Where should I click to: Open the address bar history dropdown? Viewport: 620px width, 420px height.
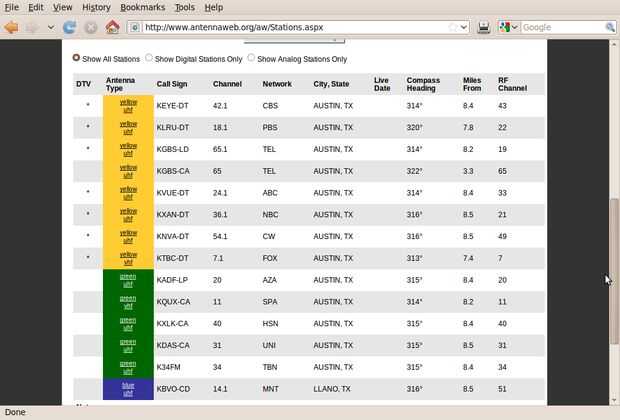tap(464, 27)
